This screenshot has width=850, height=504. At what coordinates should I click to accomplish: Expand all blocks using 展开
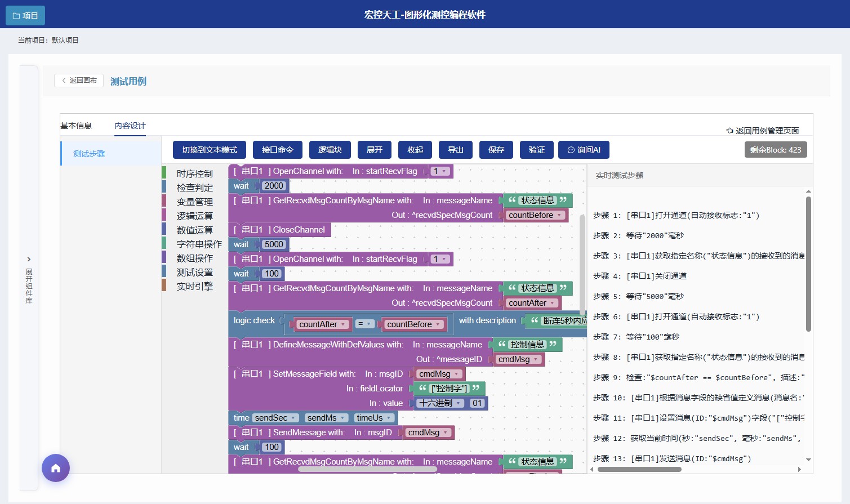375,149
